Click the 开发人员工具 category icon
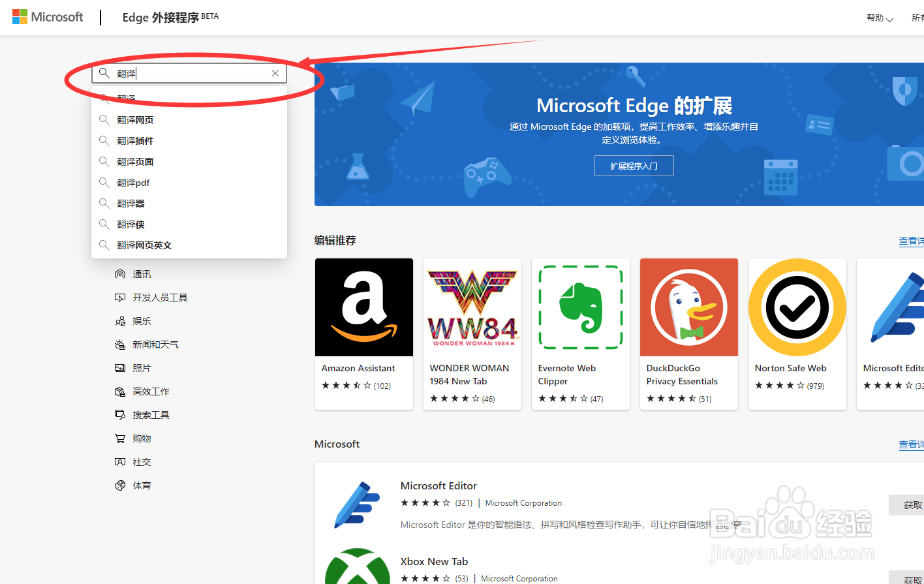This screenshot has height=584, width=924. (x=120, y=298)
